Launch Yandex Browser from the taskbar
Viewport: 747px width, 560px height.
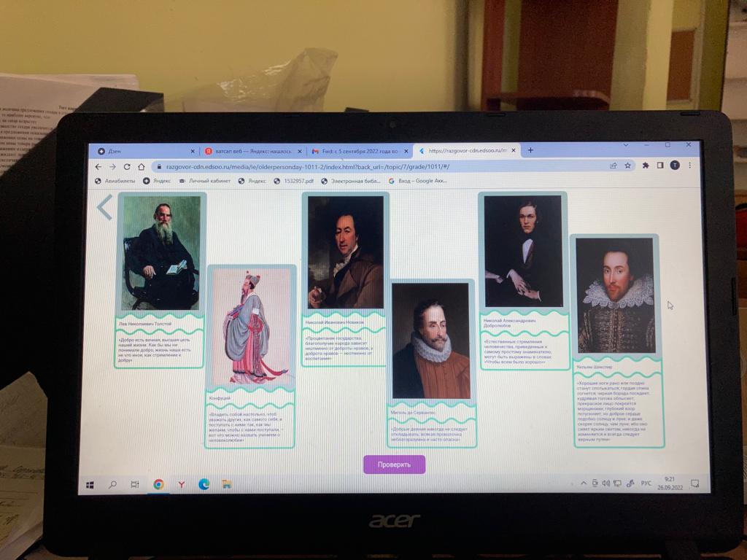tap(182, 485)
